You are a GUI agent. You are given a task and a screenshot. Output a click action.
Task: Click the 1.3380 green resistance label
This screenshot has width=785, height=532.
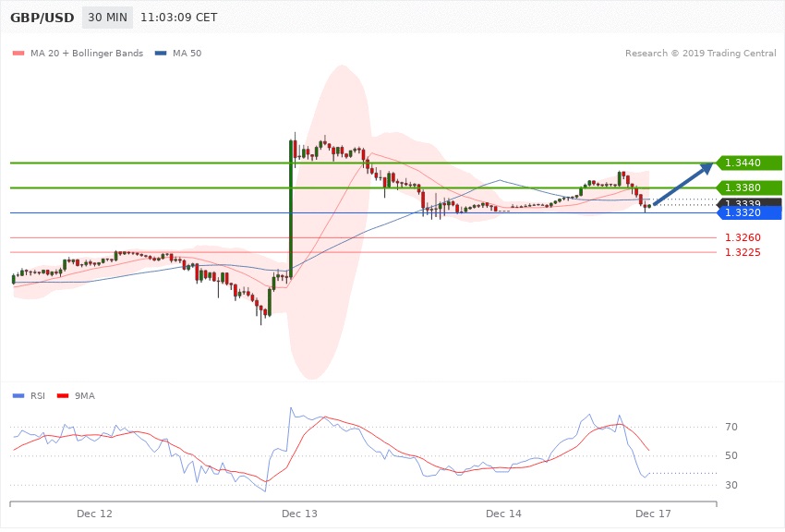point(748,188)
